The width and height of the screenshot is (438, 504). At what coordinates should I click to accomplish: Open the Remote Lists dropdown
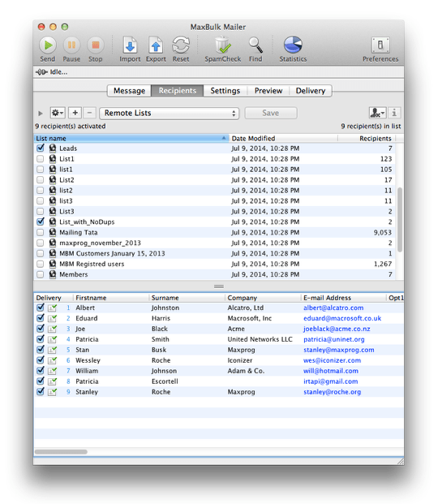point(169,113)
